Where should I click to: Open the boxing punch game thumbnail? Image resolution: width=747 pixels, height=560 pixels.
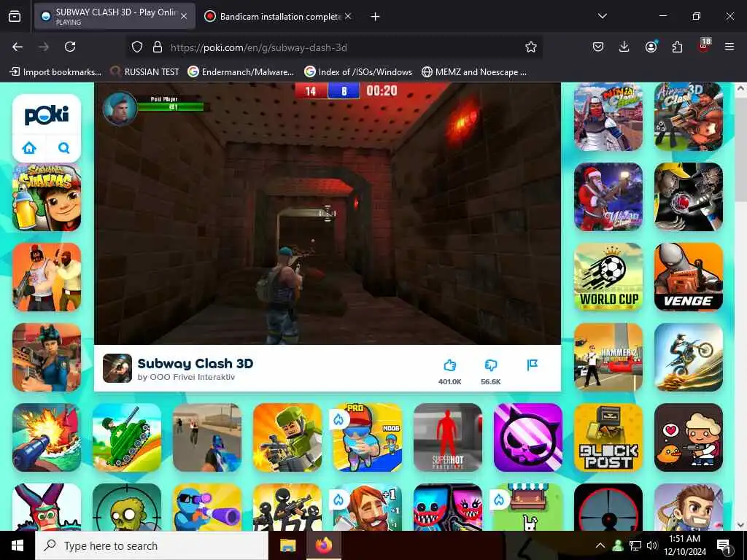click(689, 197)
